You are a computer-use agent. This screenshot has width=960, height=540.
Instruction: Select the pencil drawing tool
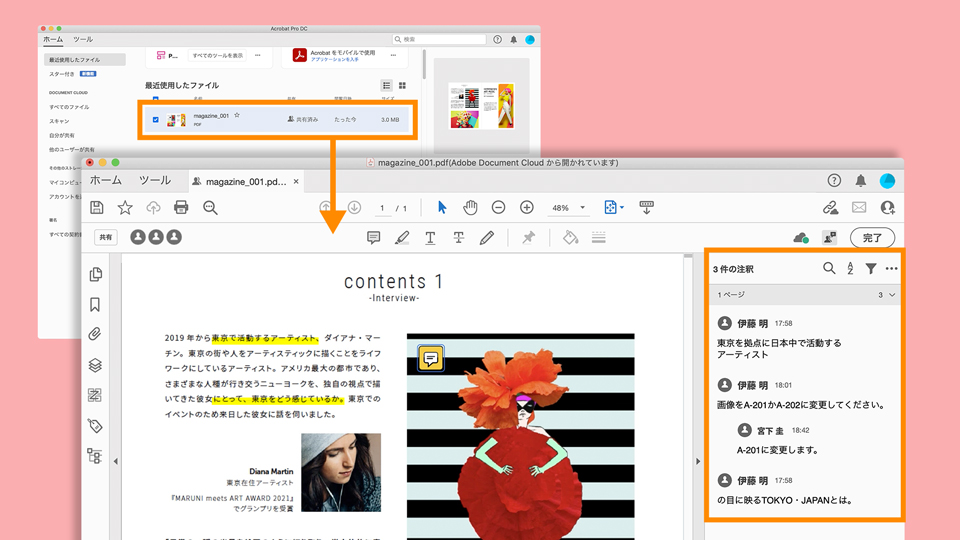coord(487,238)
